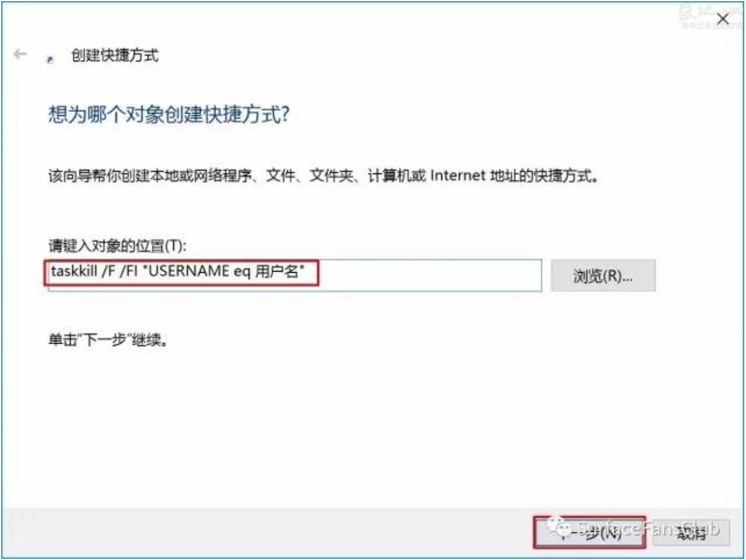Click the heading 想为哪个对象创建快捷方式?
This screenshot has height=560, width=746.
(169, 114)
